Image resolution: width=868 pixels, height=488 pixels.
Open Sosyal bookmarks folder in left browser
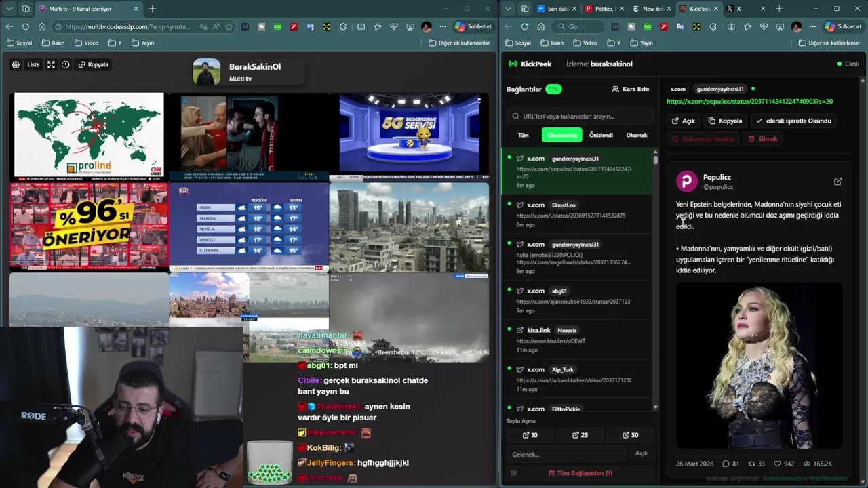19,43
